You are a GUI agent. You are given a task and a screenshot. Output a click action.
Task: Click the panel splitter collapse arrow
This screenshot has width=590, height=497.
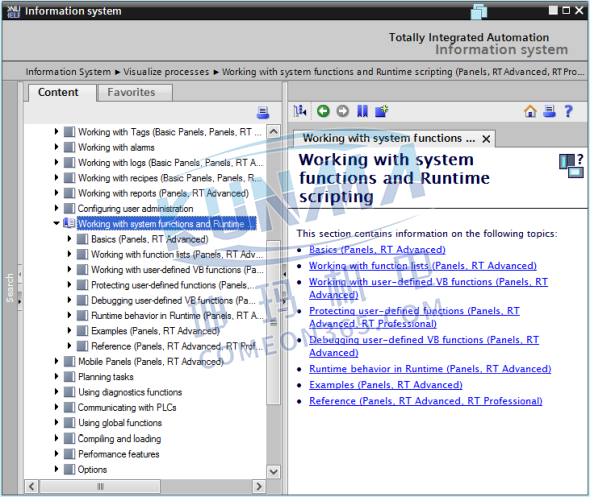pos(284,274)
